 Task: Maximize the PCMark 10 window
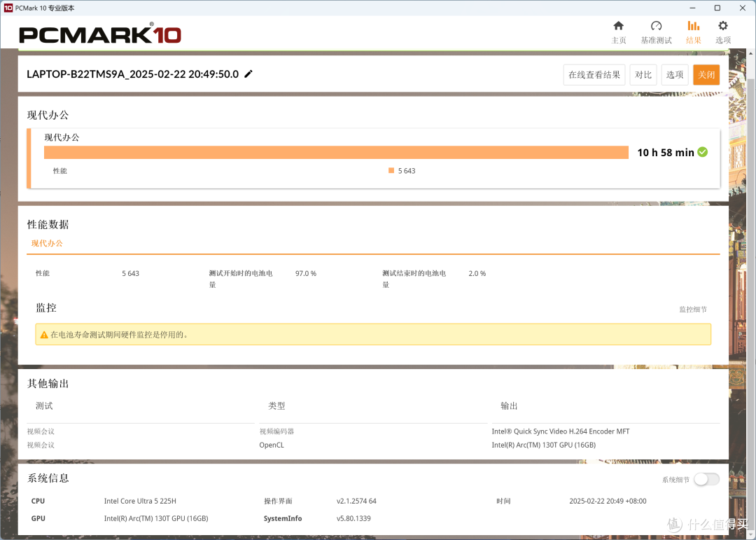tap(717, 8)
